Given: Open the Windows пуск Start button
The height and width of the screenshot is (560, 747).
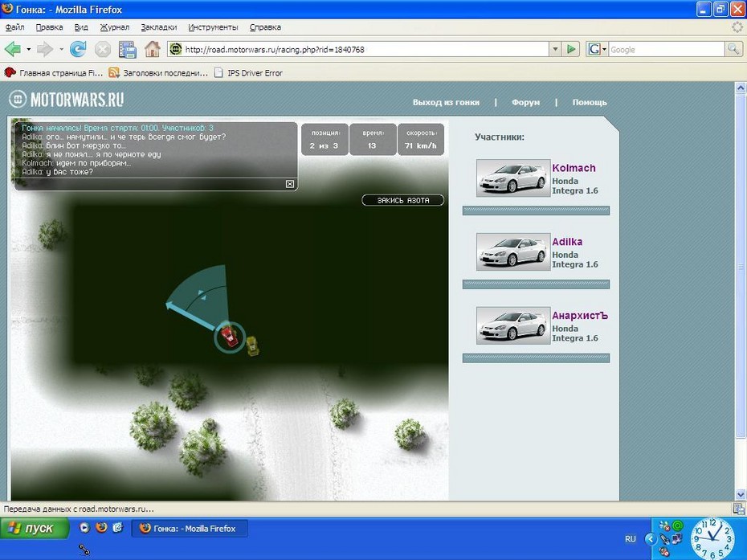Looking at the screenshot, I should point(35,528).
